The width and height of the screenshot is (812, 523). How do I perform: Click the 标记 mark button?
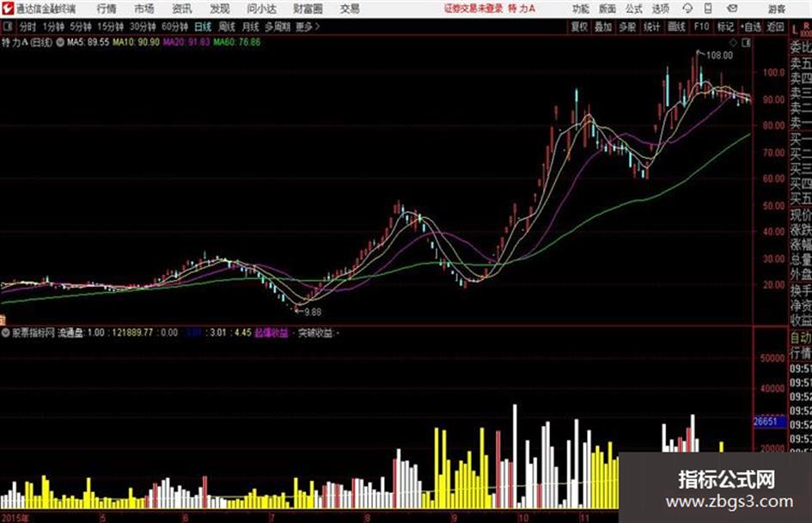click(725, 27)
